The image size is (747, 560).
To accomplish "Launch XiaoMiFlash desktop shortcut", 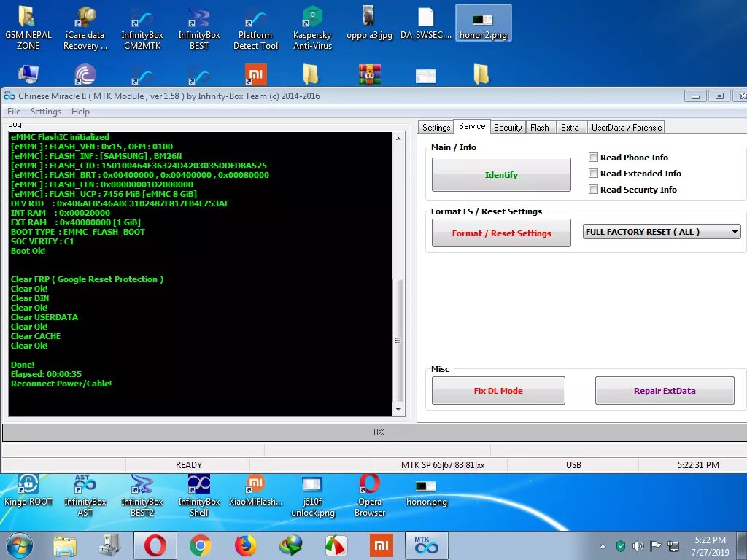I will [255, 491].
